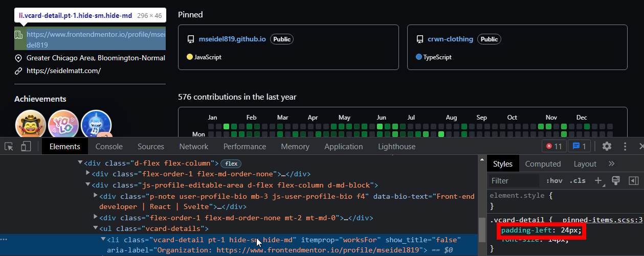Collapse the d-flex flex-column div node

click(x=80, y=163)
